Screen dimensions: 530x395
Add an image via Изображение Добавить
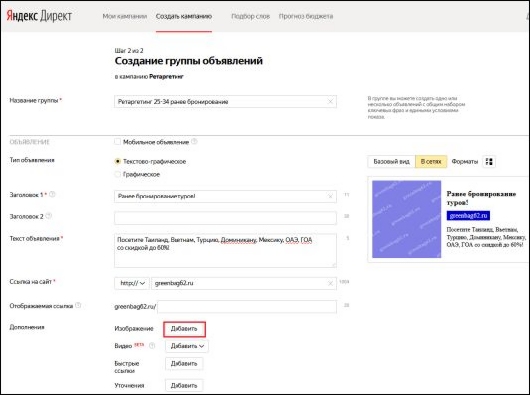[184, 329]
